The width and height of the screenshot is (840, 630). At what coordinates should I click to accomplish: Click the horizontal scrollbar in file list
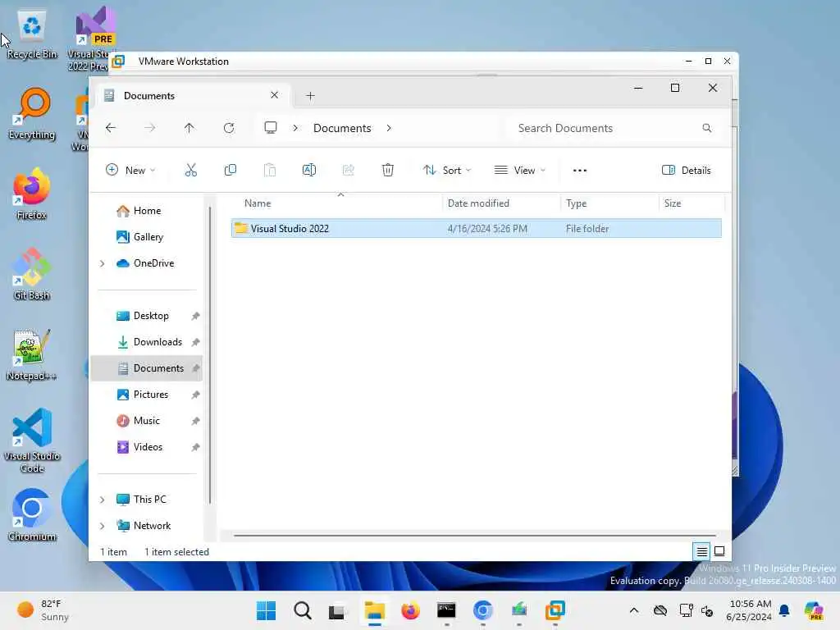[475, 535]
